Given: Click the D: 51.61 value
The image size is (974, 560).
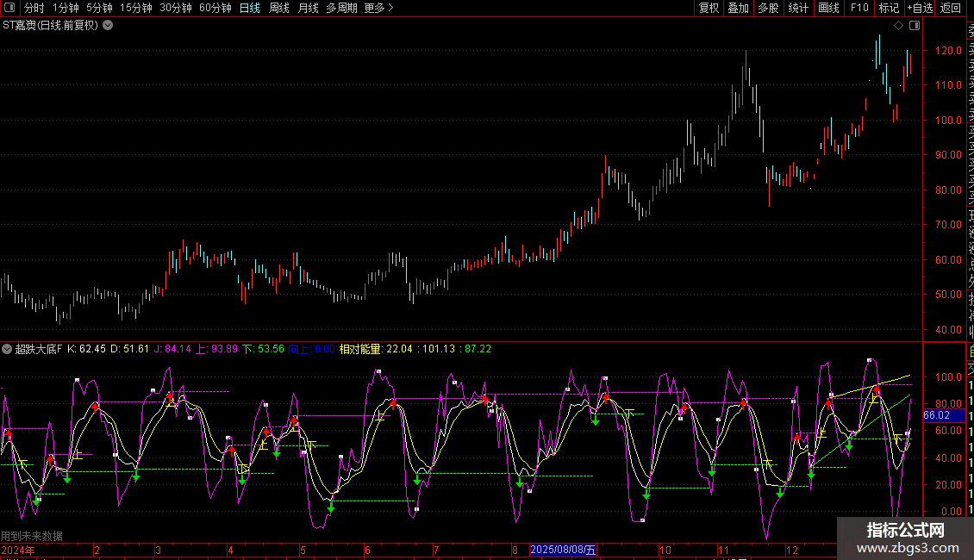Looking at the screenshot, I should point(130,349).
